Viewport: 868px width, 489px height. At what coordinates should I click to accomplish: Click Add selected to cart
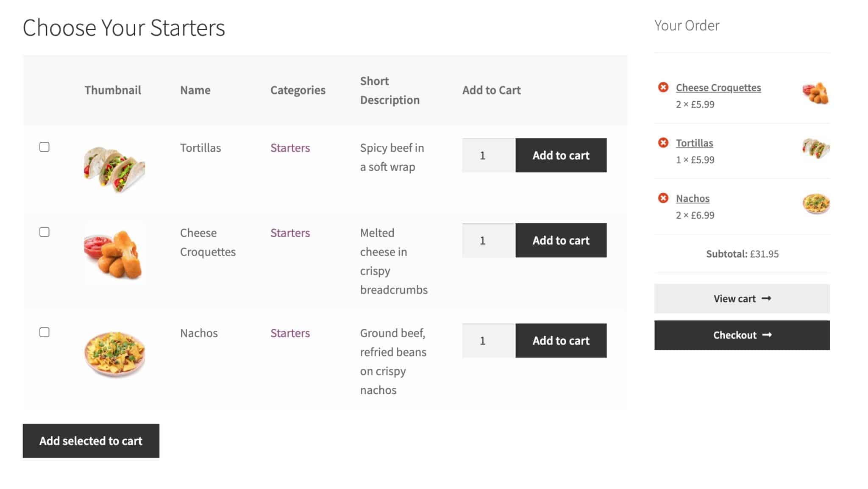91,441
